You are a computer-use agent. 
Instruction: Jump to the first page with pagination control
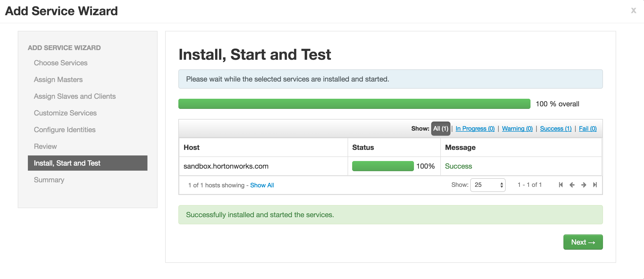[560, 185]
